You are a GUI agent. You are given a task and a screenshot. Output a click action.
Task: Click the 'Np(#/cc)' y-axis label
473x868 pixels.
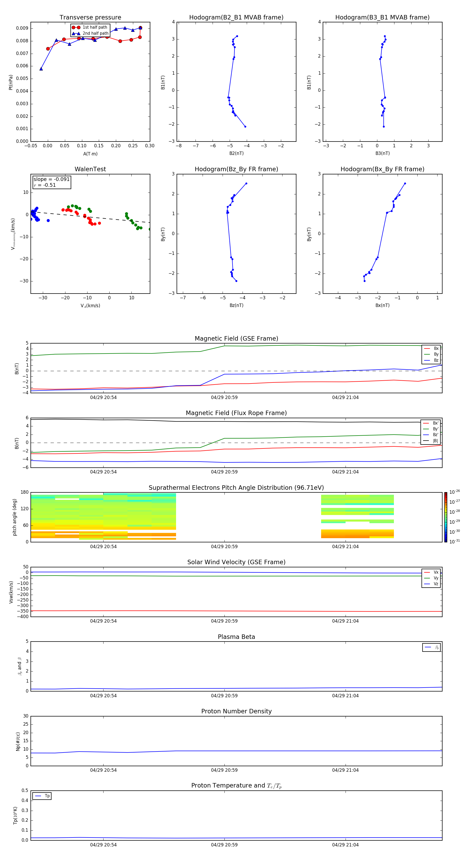pyautogui.click(x=18, y=741)
